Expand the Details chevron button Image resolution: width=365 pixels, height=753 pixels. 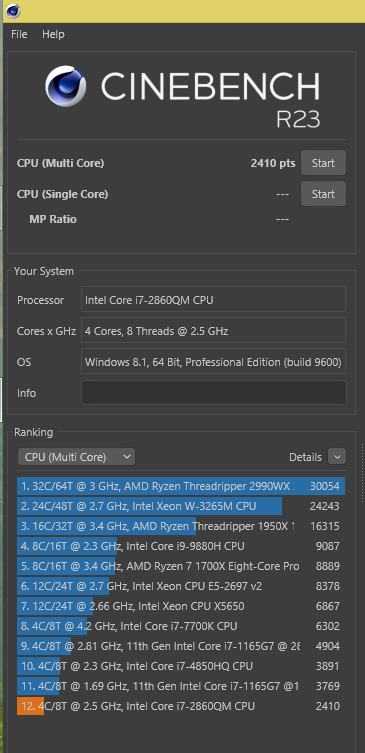click(337, 456)
